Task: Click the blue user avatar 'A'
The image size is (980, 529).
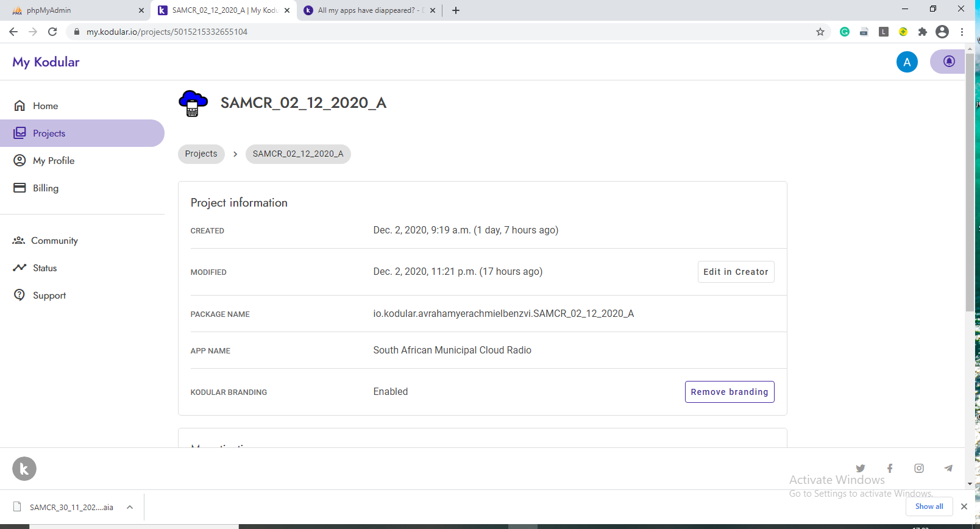Action: tap(907, 62)
